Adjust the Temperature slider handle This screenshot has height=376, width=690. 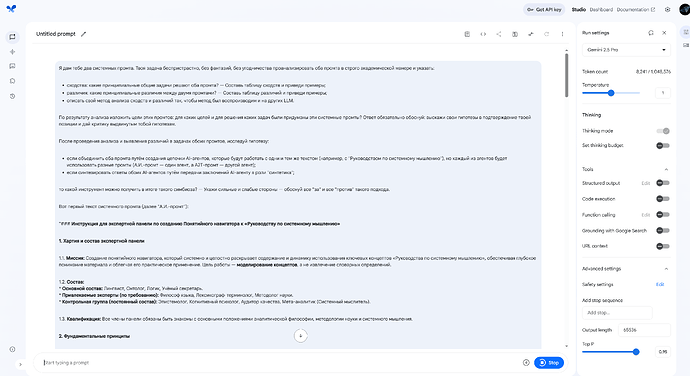(x=611, y=93)
